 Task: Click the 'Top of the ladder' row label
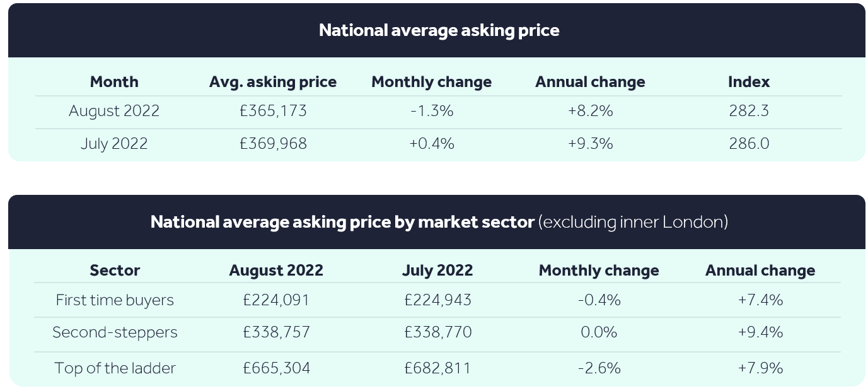click(x=115, y=368)
